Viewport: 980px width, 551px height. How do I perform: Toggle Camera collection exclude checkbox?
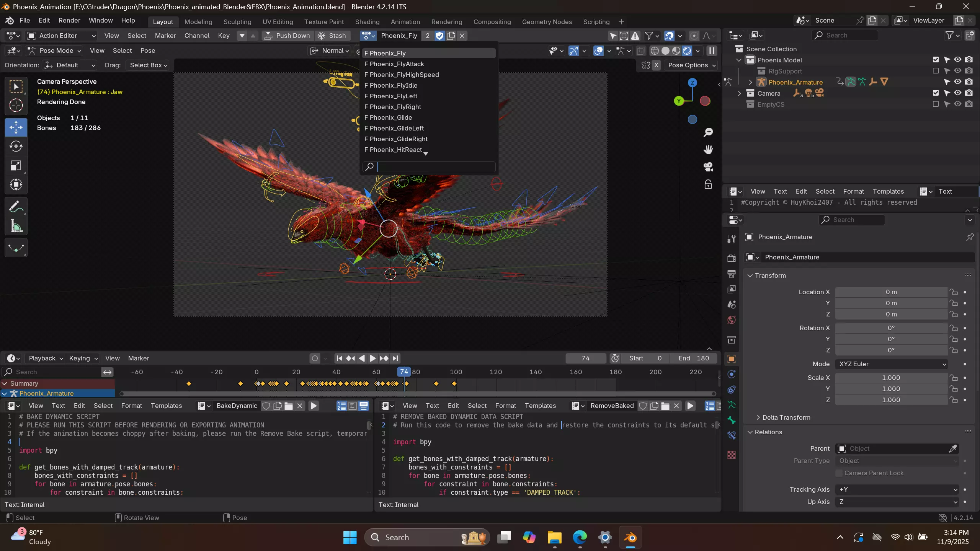[936, 93]
